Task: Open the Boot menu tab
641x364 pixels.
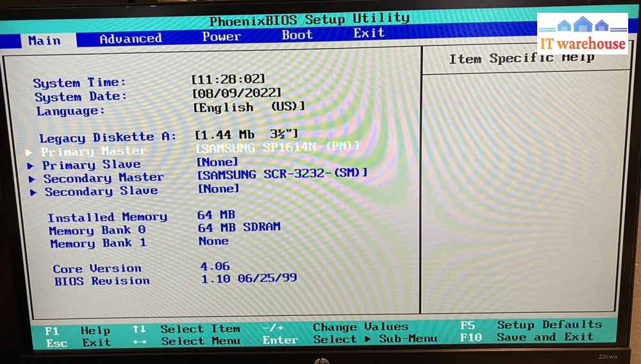Action: (x=297, y=35)
